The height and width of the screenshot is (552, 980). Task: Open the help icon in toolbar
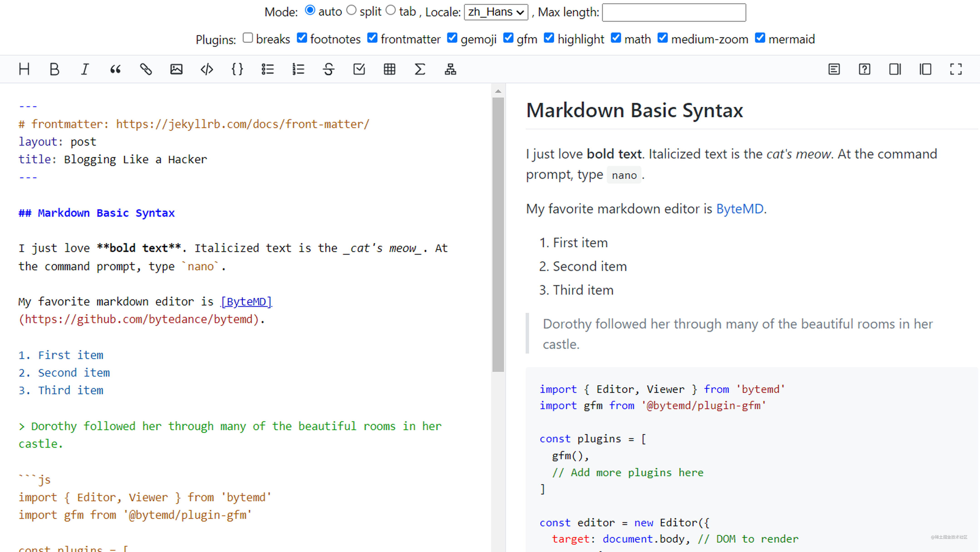point(864,69)
